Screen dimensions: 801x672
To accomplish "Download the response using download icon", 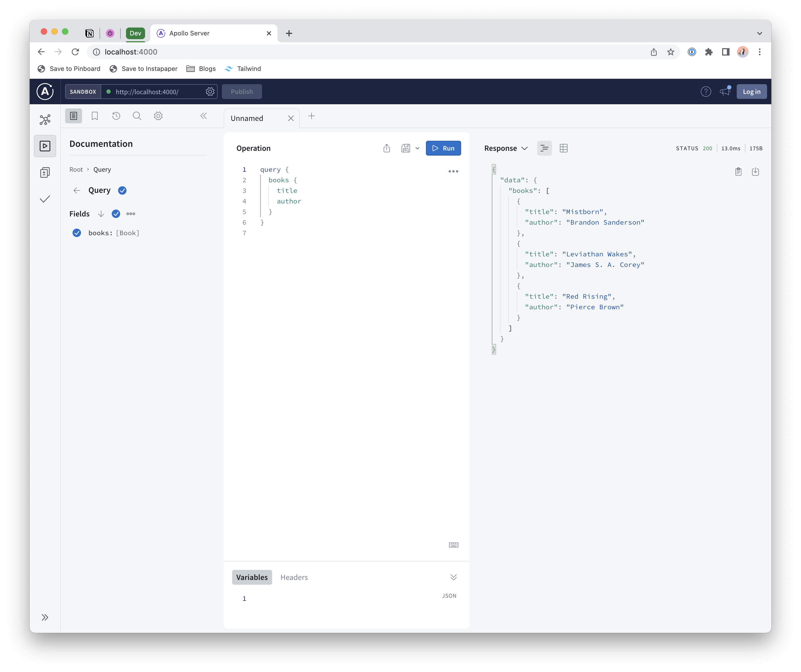I will click(x=755, y=171).
